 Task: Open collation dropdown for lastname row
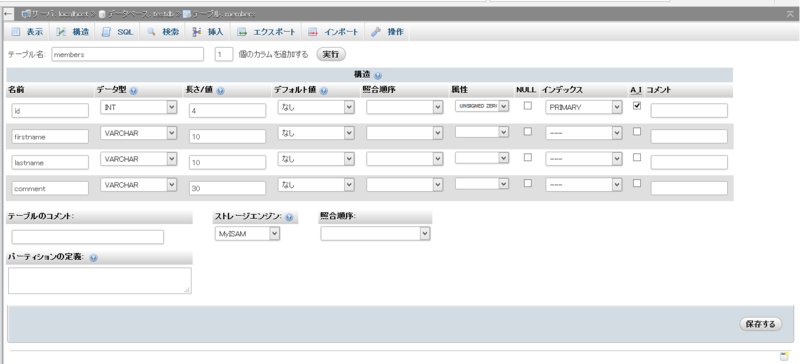point(405,159)
